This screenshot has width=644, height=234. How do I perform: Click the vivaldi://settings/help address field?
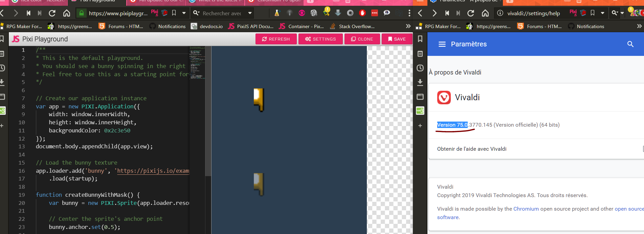[533, 13]
